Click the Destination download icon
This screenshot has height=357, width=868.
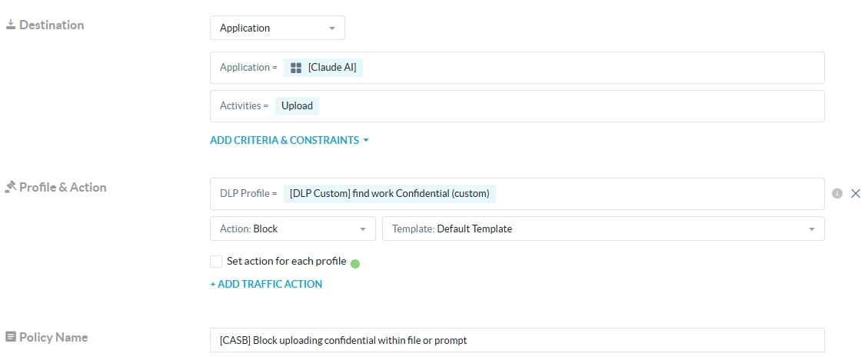pyautogui.click(x=10, y=25)
